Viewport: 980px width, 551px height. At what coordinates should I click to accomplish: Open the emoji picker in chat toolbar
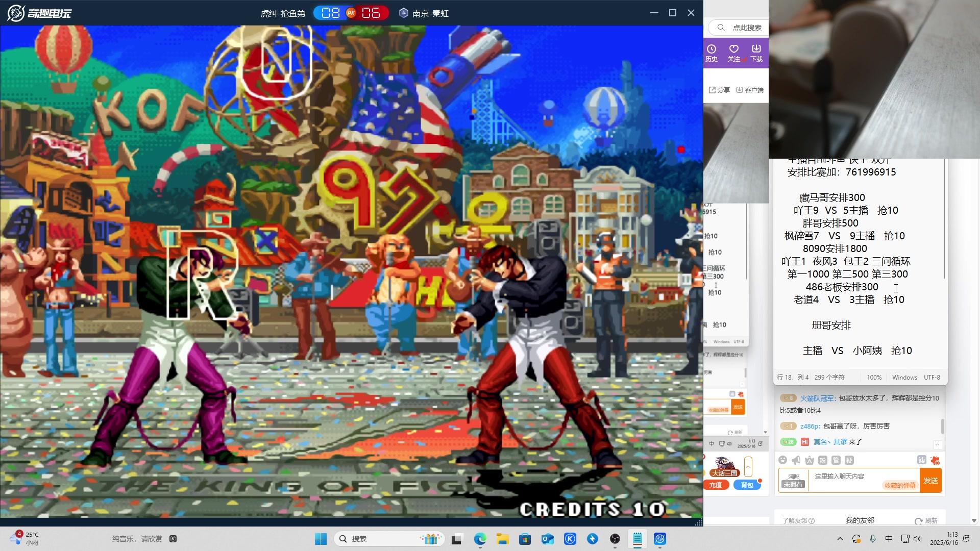pyautogui.click(x=783, y=460)
